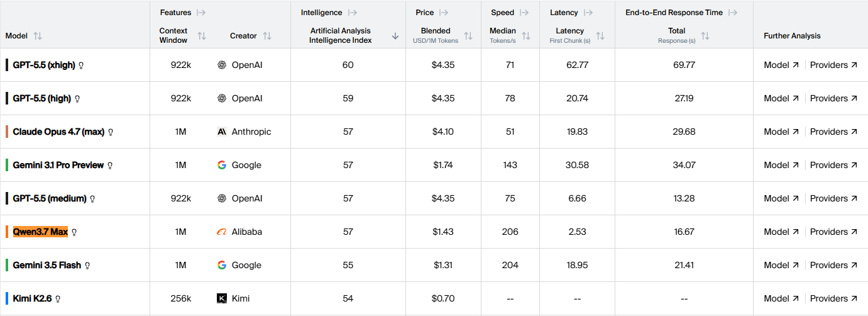
Task: Expand the Intelligence column group
Action: pyautogui.click(x=352, y=13)
